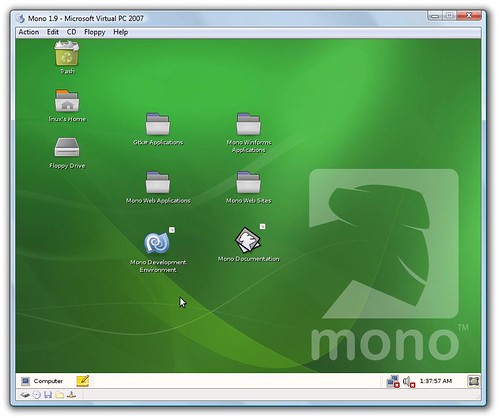The width and height of the screenshot is (499, 418).
Task: Click the network connection tray icon
Action: point(393,381)
